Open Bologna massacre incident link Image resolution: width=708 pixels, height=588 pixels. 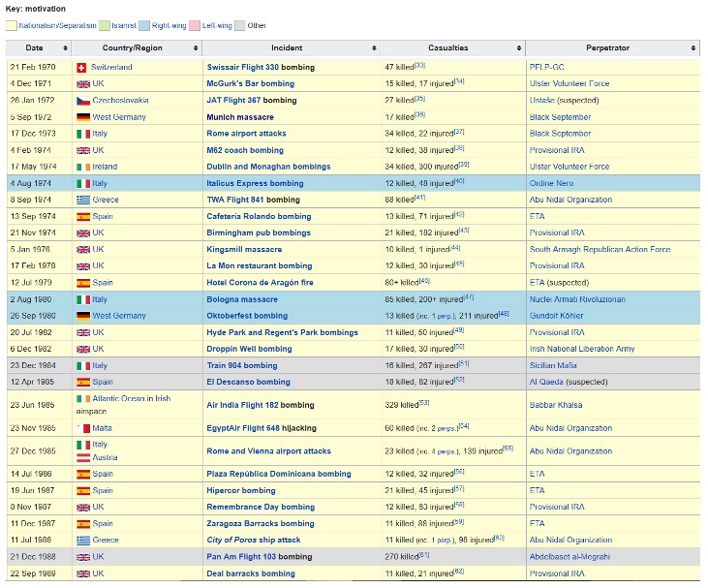(x=242, y=299)
